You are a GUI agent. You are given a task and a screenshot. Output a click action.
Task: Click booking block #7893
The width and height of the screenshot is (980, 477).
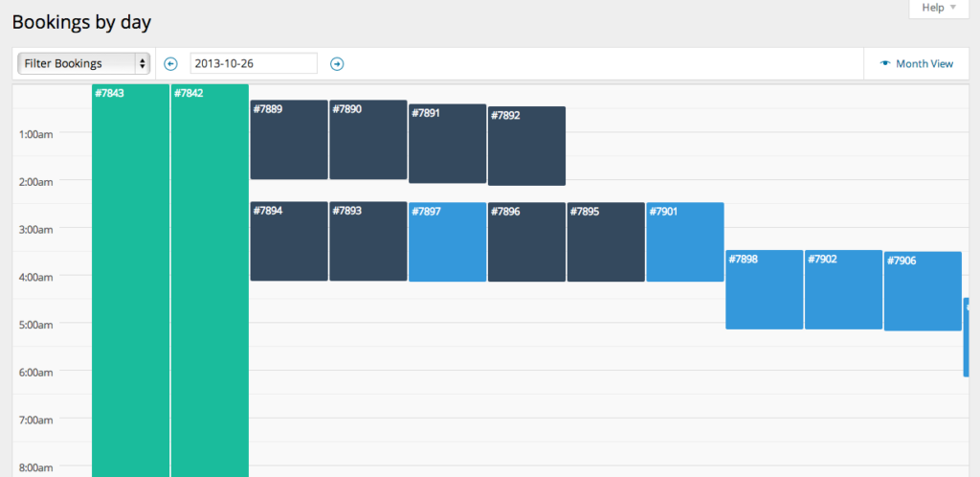pos(368,241)
